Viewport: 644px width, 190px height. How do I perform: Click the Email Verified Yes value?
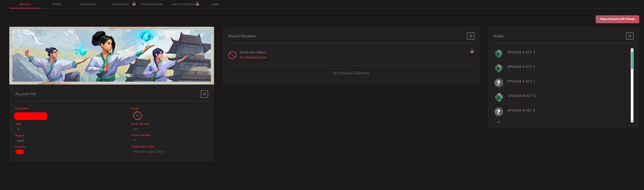pyautogui.click(x=135, y=129)
